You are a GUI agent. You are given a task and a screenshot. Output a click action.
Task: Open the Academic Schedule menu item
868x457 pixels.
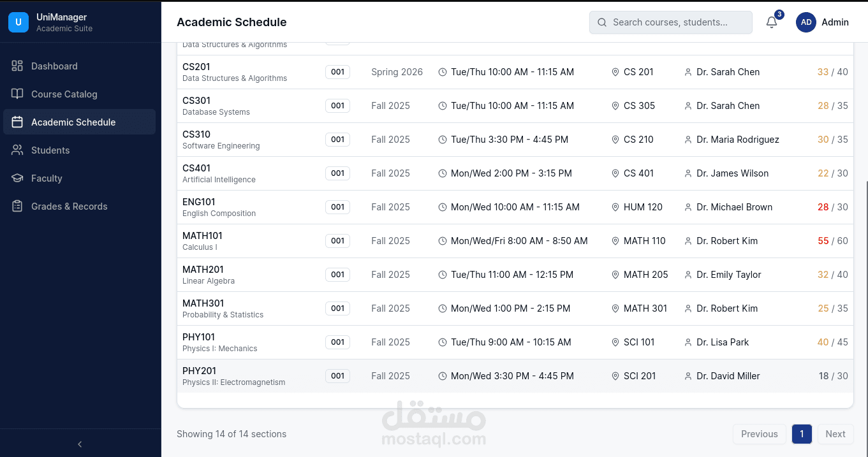point(73,122)
